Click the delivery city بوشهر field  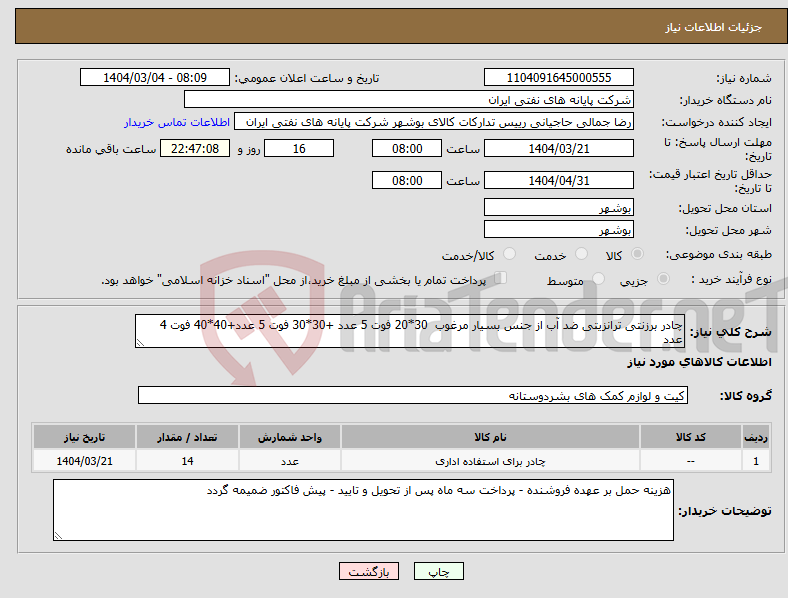click(558, 229)
